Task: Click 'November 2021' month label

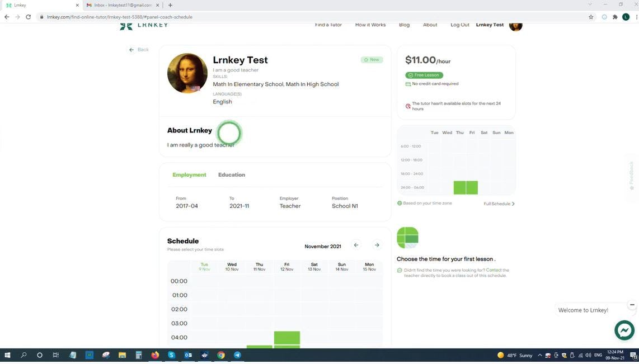Action: pyautogui.click(x=323, y=247)
